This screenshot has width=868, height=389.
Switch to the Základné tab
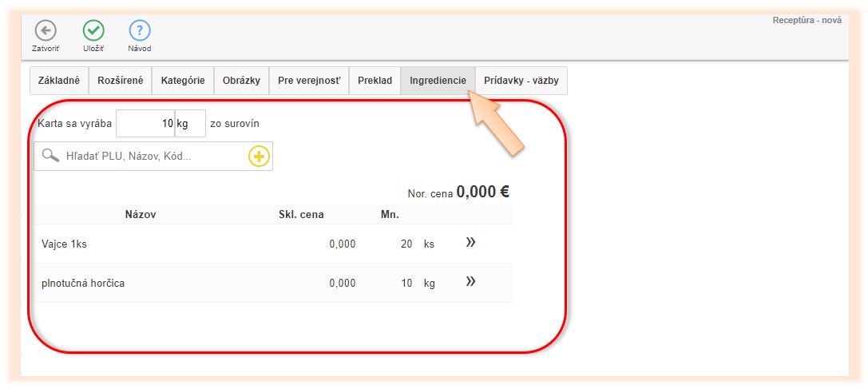59,81
